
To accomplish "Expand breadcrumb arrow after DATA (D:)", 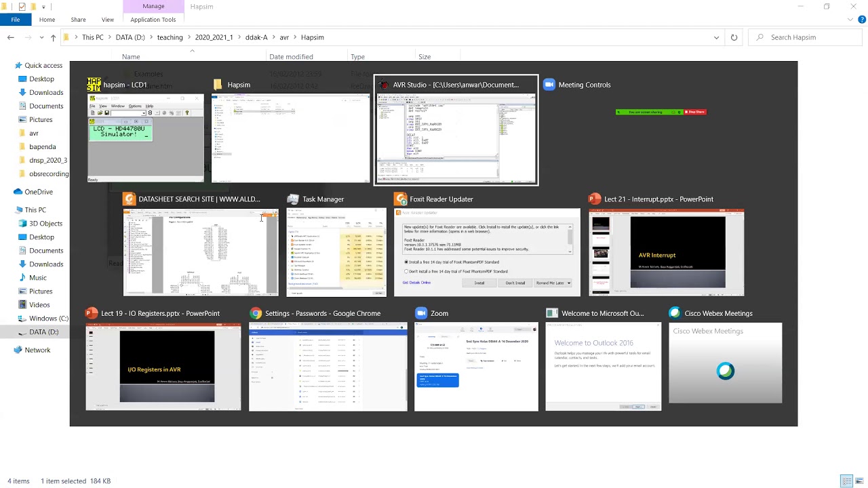I will [x=151, y=37].
